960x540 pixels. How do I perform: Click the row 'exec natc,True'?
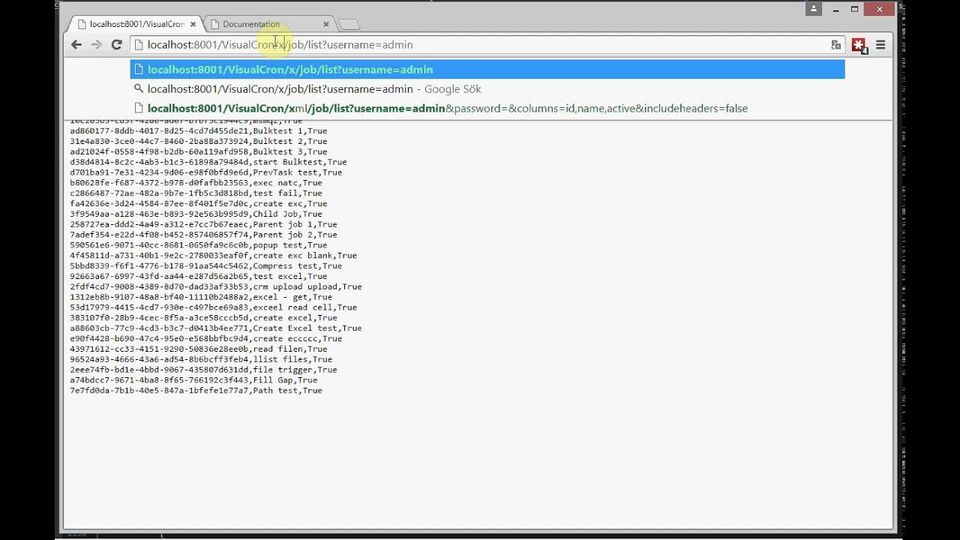pyautogui.click(x=196, y=183)
